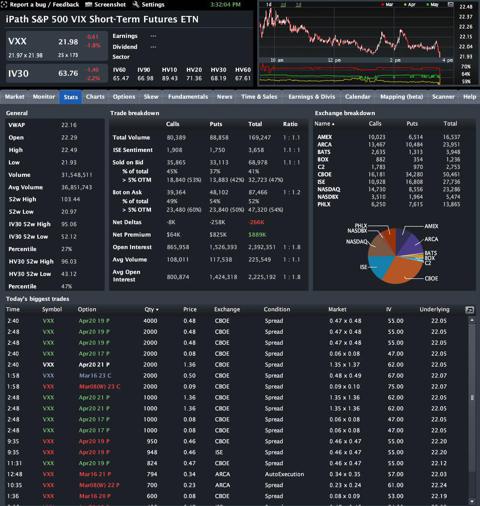480x506 pixels.
Task: Click the HV10 89.43 value
Action: 170,78
